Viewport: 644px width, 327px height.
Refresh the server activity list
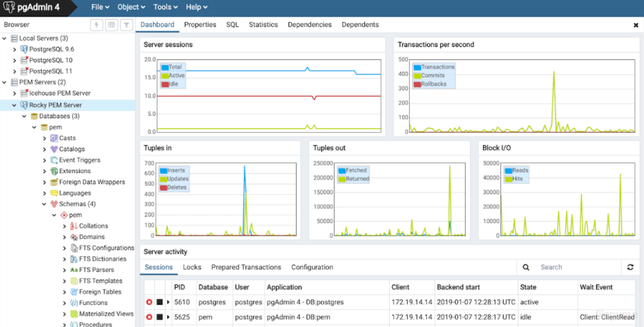pyautogui.click(x=630, y=268)
